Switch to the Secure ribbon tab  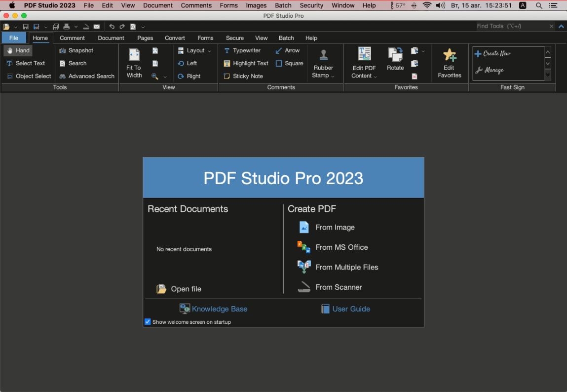pyautogui.click(x=235, y=38)
